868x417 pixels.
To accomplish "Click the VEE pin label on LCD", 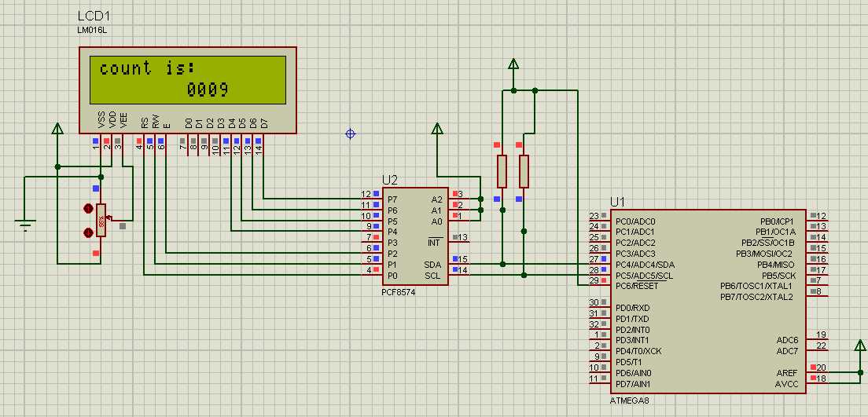I will (x=123, y=120).
